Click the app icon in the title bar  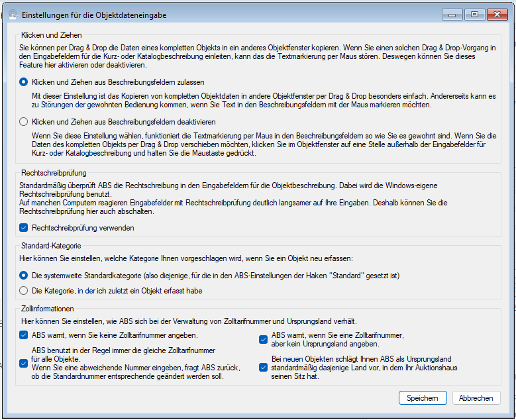11,14
